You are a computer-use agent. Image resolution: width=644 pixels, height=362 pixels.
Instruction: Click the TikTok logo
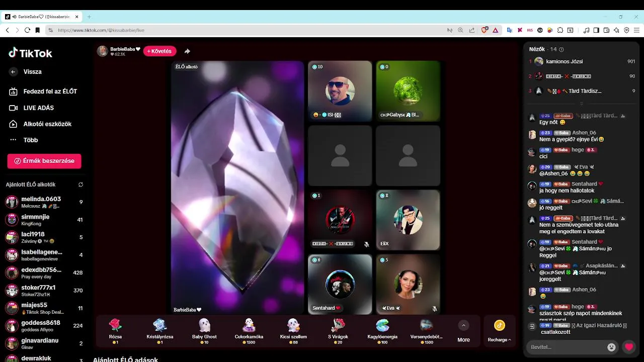click(x=30, y=53)
